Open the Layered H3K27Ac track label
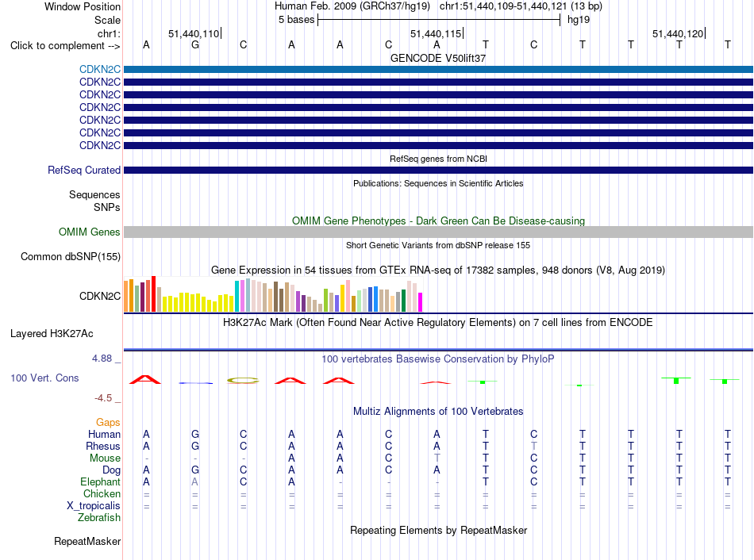Viewport: 754px width, 560px height. click(x=52, y=334)
